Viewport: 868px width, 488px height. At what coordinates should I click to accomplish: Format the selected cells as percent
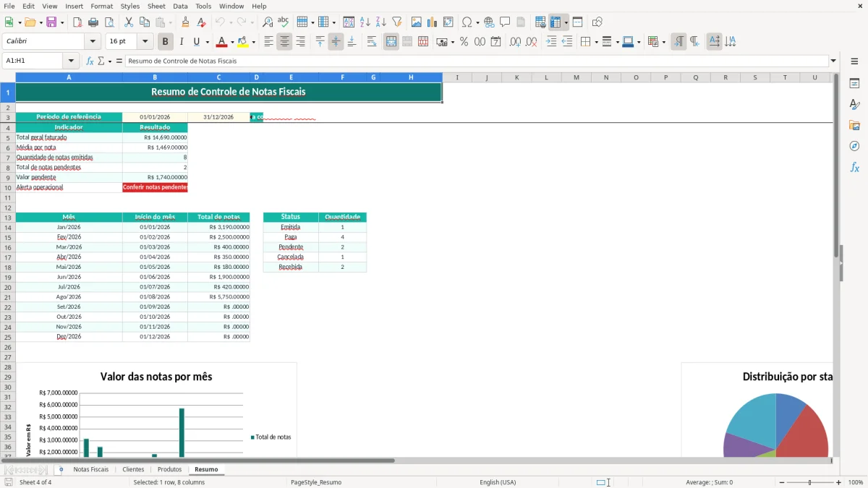click(x=464, y=42)
